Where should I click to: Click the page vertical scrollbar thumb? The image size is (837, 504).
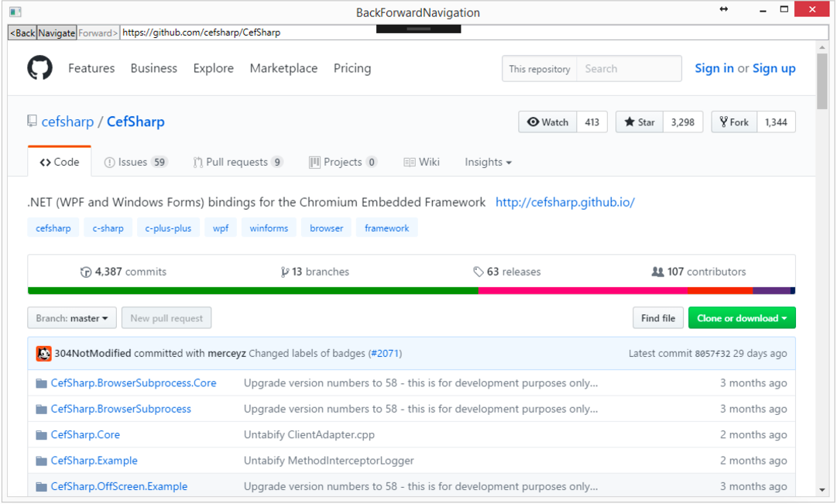[x=822, y=81]
